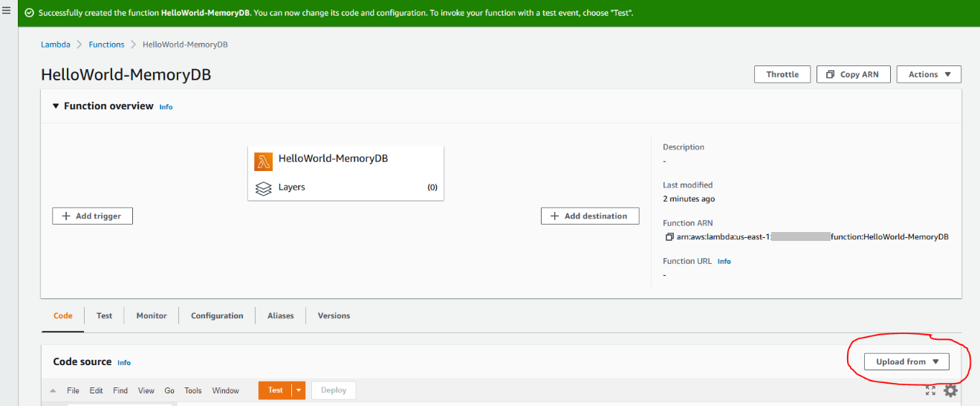
Task: Click the Throttle button
Action: point(782,74)
